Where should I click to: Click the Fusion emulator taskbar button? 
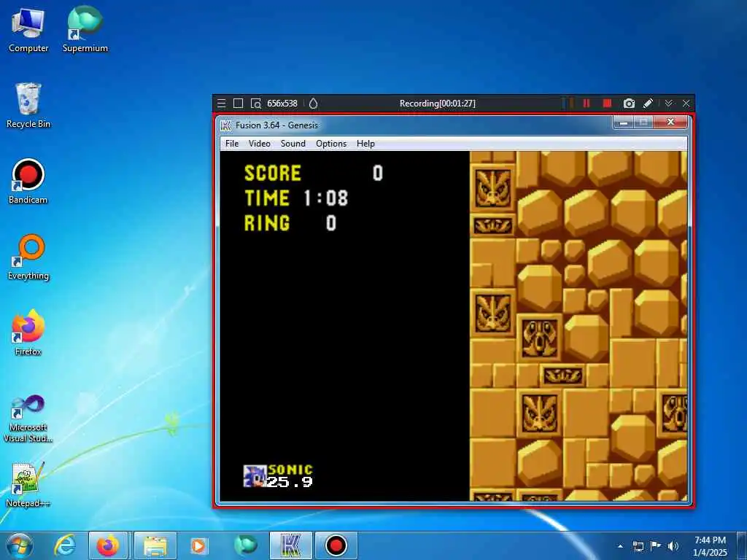click(290, 545)
